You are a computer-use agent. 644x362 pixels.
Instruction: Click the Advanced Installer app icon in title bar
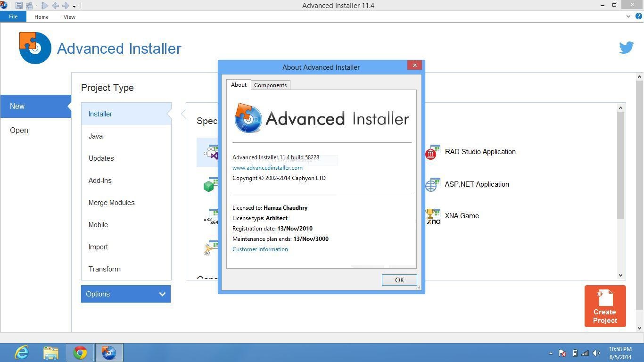point(4,5)
